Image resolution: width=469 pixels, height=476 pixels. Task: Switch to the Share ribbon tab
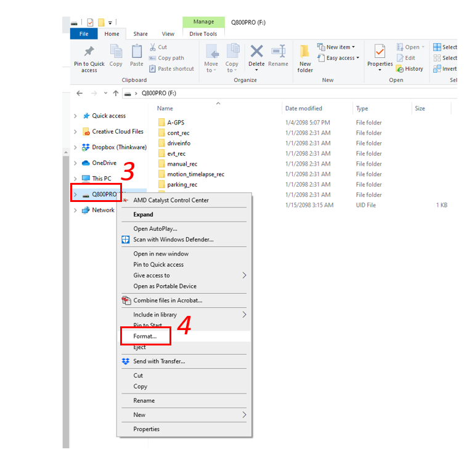pos(141,34)
